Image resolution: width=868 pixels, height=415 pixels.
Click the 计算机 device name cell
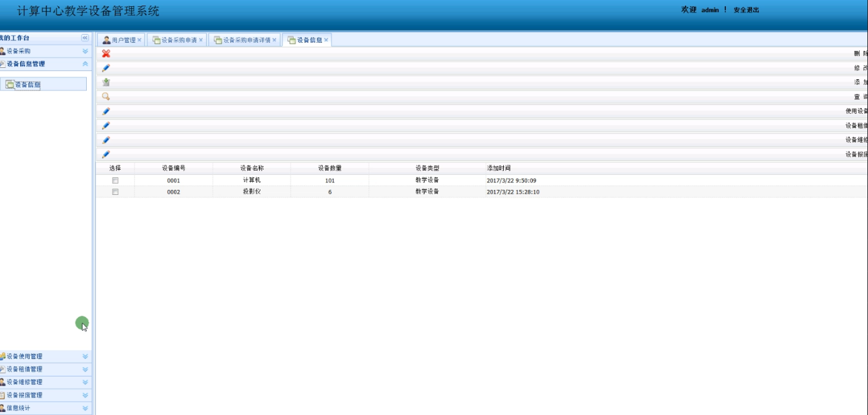click(252, 180)
